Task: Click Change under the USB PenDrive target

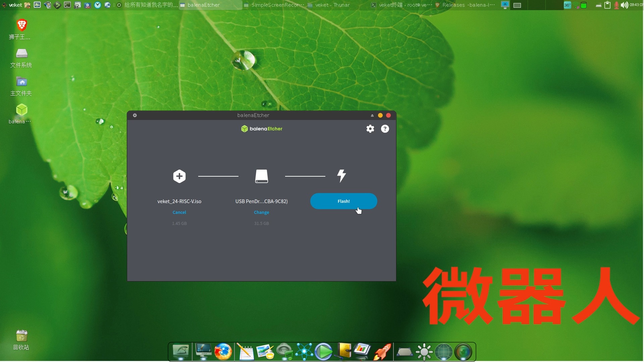Action: coord(261,212)
